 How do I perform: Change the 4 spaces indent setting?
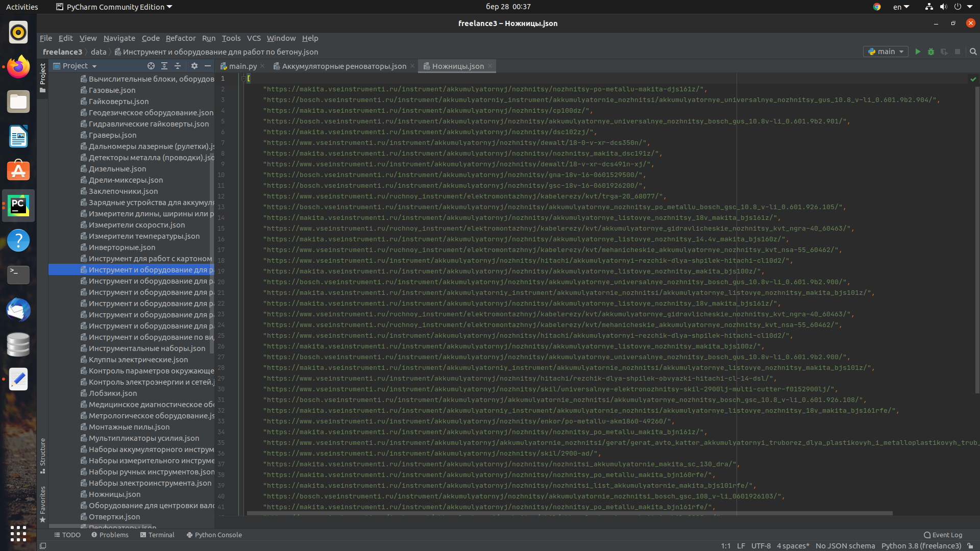[793, 546]
